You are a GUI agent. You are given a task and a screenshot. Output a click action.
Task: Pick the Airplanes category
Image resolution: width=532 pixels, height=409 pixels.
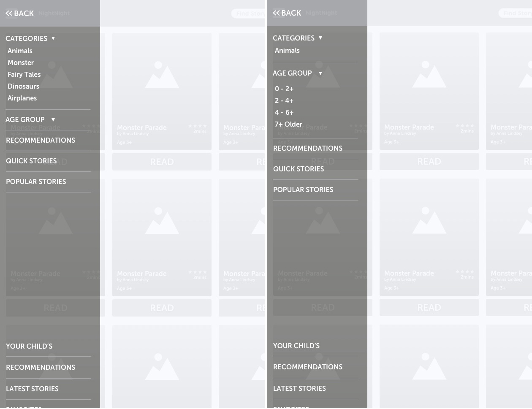pyautogui.click(x=22, y=98)
